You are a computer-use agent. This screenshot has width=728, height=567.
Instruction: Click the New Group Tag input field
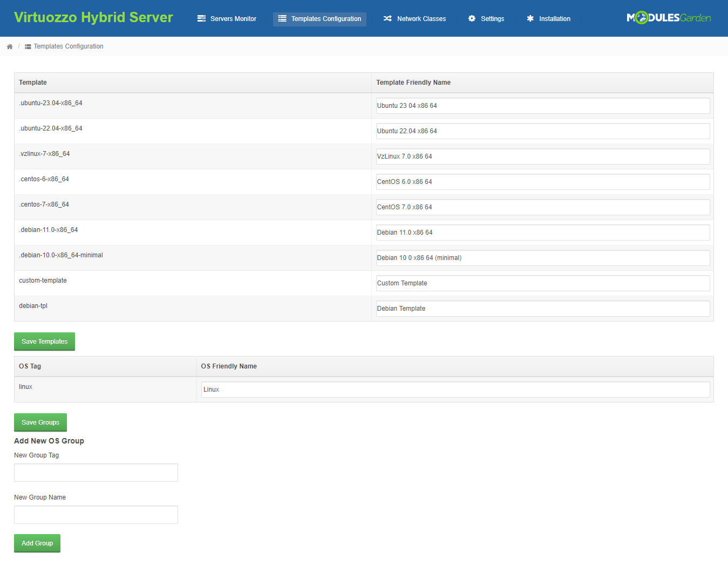[x=96, y=472]
